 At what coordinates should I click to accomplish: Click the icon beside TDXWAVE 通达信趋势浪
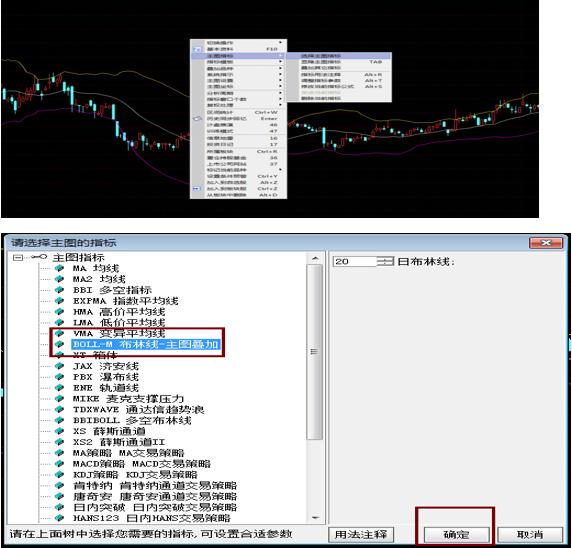[x=59, y=409]
